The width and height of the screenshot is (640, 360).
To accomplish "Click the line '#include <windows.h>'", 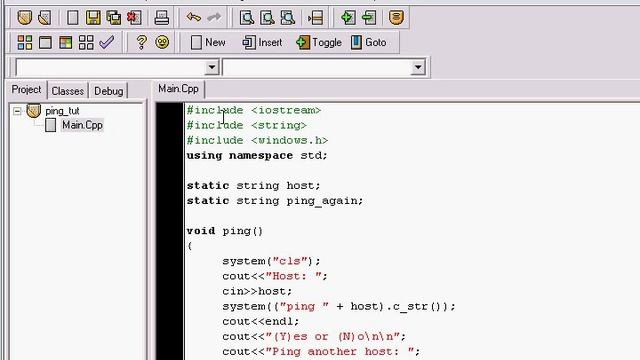I will point(257,140).
